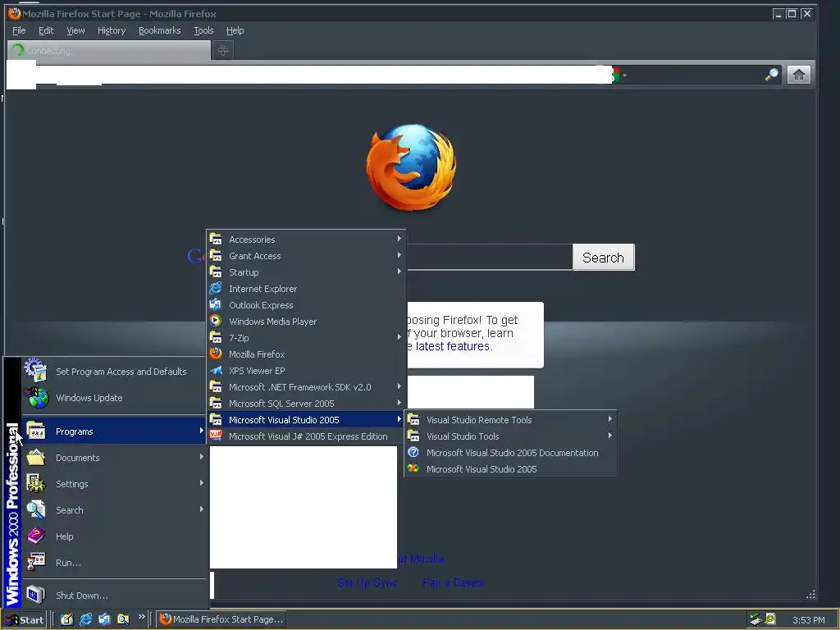The width and height of the screenshot is (840, 630).
Task: Click the Google search input field
Action: pos(489,258)
